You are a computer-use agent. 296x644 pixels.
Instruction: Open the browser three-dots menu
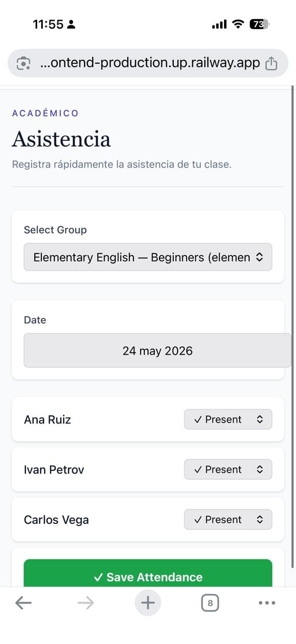(x=267, y=603)
